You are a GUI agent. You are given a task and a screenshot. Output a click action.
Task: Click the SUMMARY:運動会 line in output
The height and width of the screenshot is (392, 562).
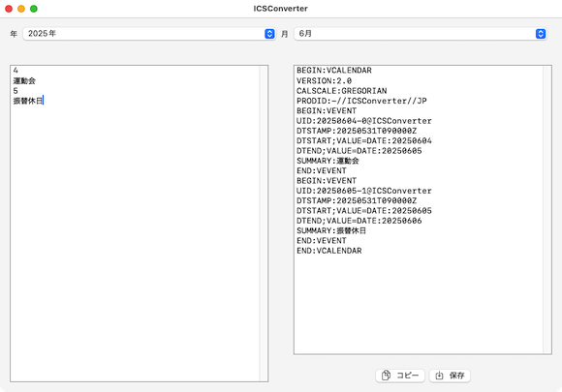328,161
